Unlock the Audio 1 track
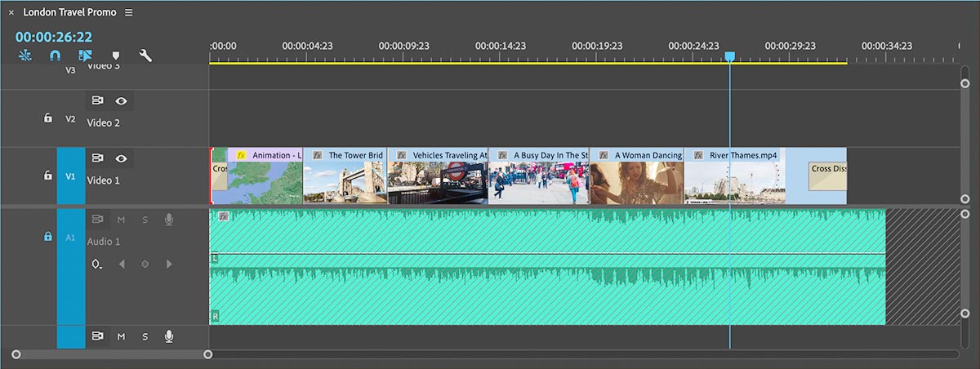Viewport: 980px width, 369px height. pyautogui.click(x=47, y=237)
